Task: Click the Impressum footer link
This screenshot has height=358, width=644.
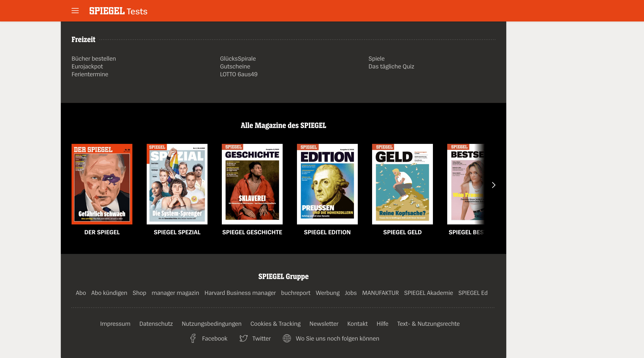Action: tap(115, 324)
